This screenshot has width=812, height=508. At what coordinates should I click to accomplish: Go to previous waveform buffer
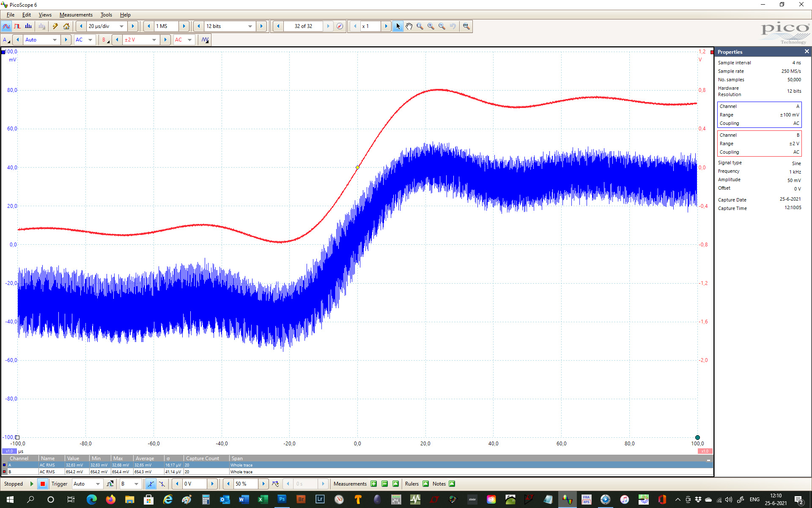tap(278, 26)
